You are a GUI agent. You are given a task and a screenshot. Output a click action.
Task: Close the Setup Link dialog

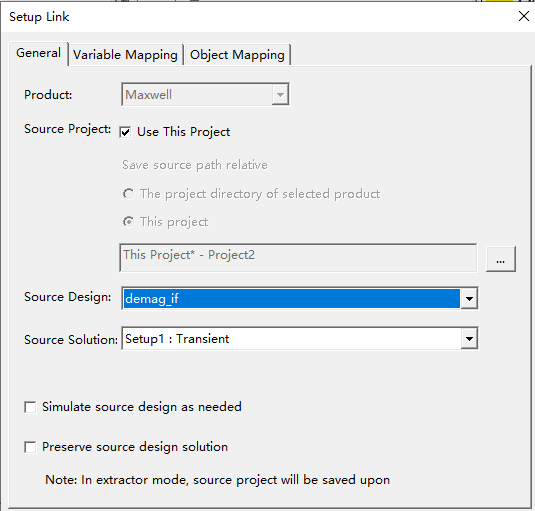point(523,16)
